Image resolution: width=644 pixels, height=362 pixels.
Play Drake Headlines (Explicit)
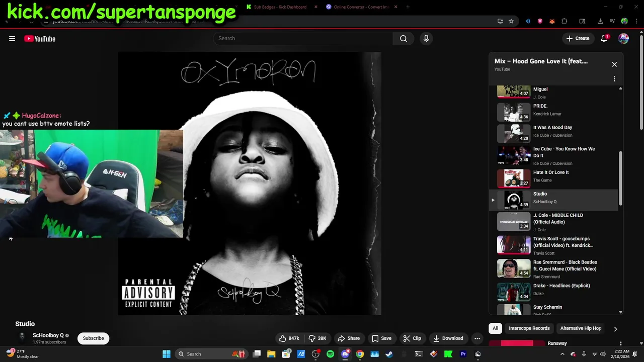pos(553,292)
